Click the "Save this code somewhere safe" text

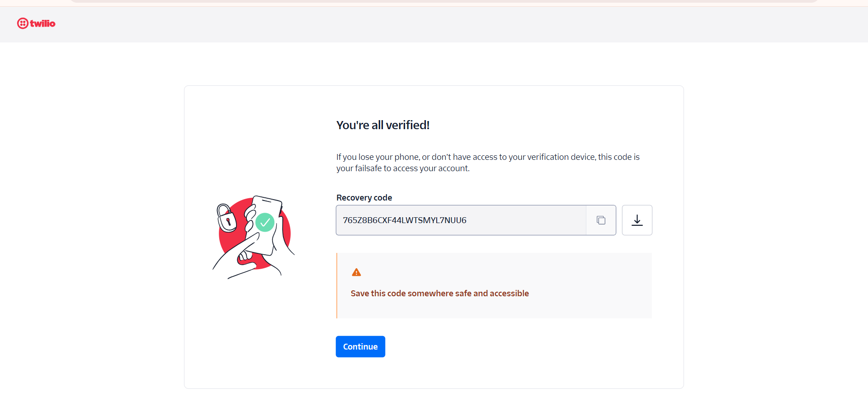click(439, 294)
